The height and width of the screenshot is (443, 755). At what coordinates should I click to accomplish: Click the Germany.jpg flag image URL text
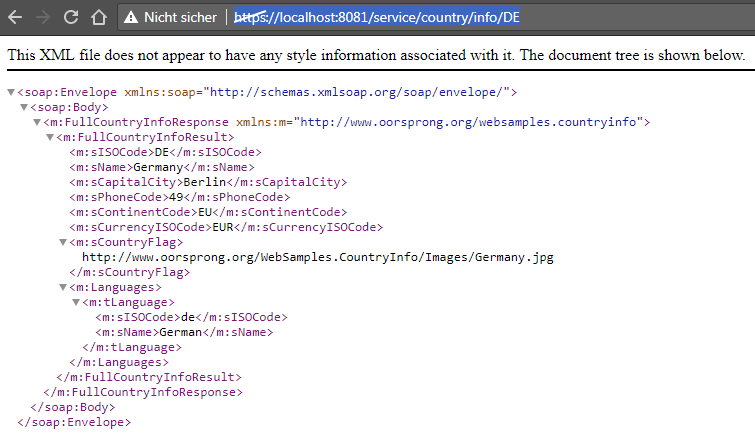pyautogui.click(x=317, y=257)
